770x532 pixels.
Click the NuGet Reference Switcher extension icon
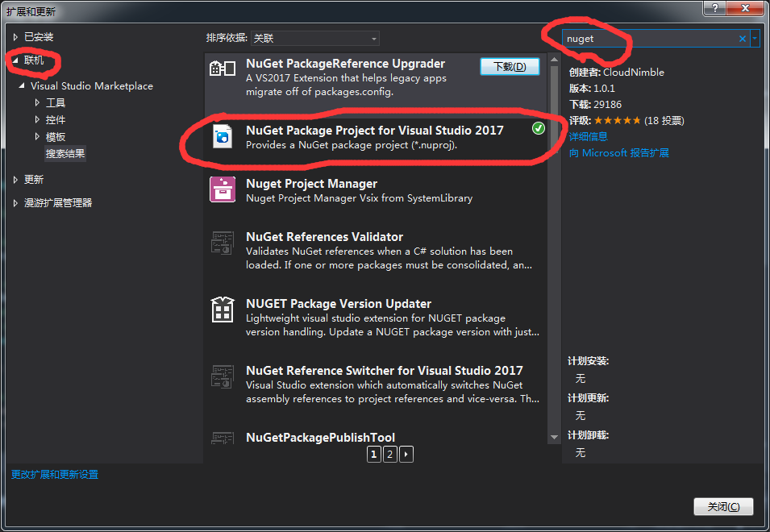point(221,377)
